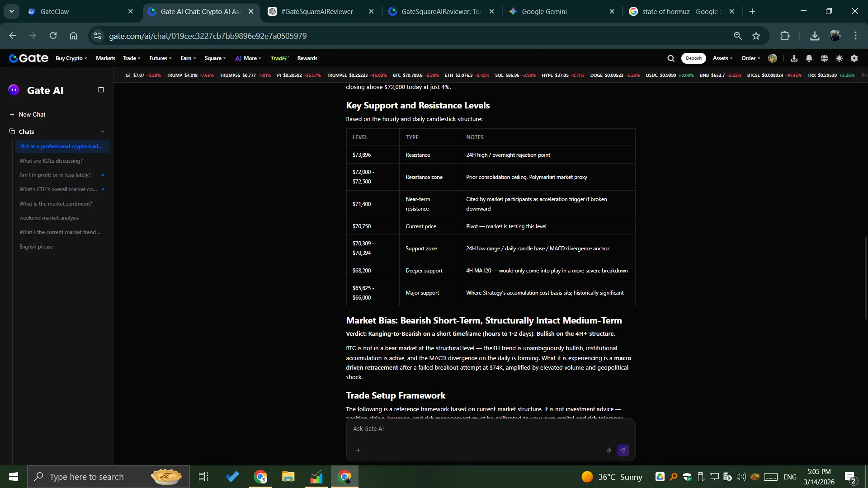This screenshot has width=868, height=488.
Task: Open the Futures dropdown menu
Action: point(160,58)
